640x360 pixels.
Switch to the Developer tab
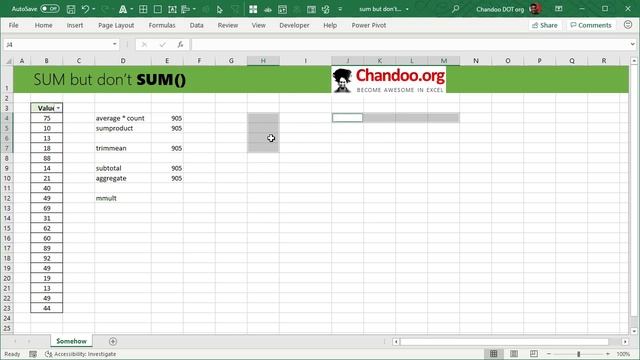[294, 25]
